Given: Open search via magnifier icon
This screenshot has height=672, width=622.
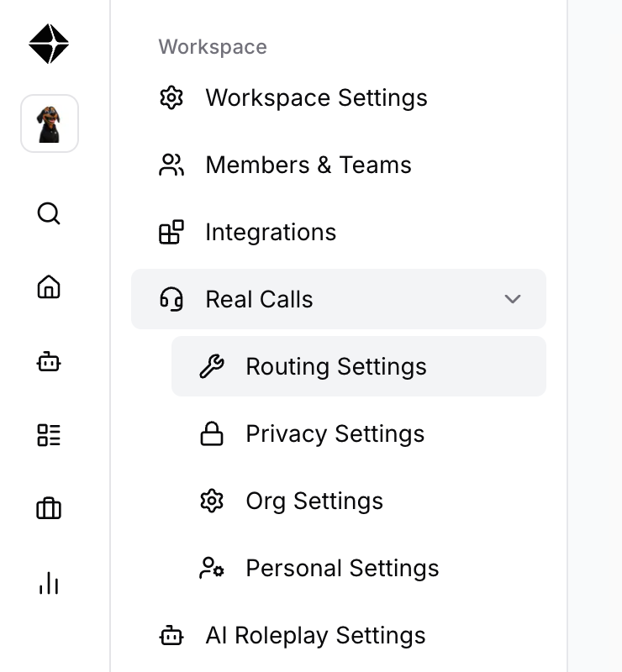Looking at the screenshot, I should coord(49,213).
